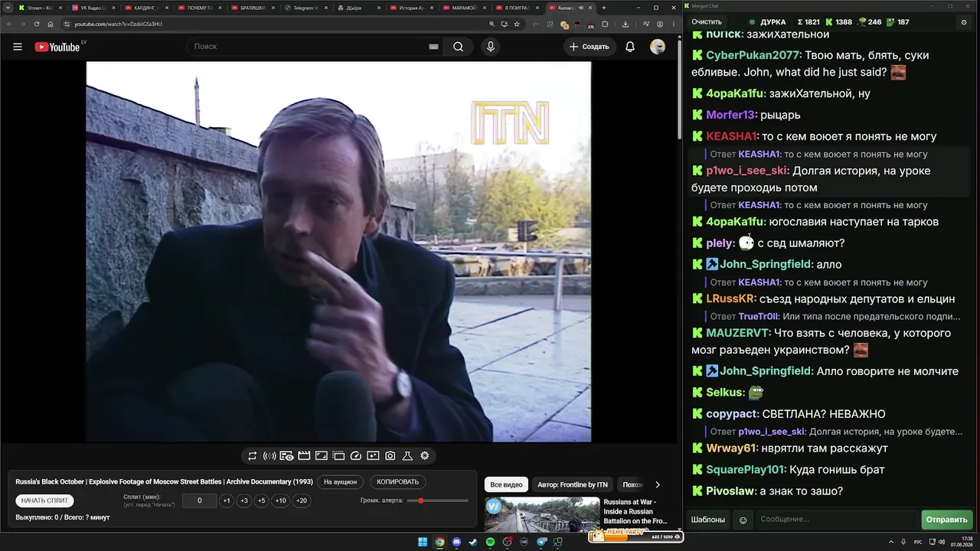The image size is (980, 551).
Task: Add 20 minutes with the +20 button
Action: click(302, 500)
